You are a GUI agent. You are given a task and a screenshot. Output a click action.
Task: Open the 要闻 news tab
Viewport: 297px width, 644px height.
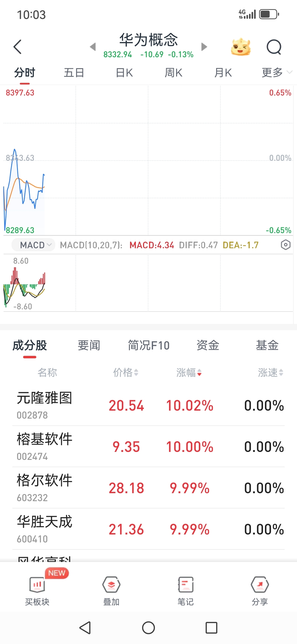(89, 345)
